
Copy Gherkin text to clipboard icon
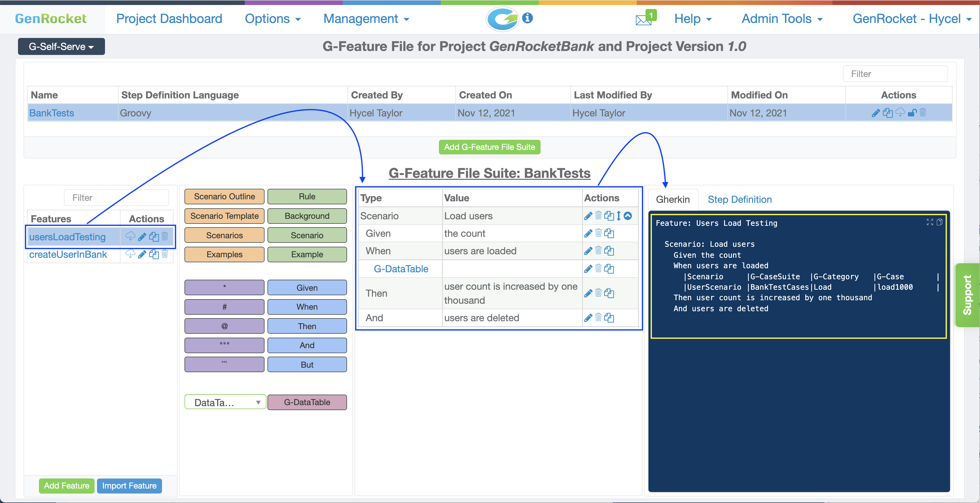click(x=939, y=222)
